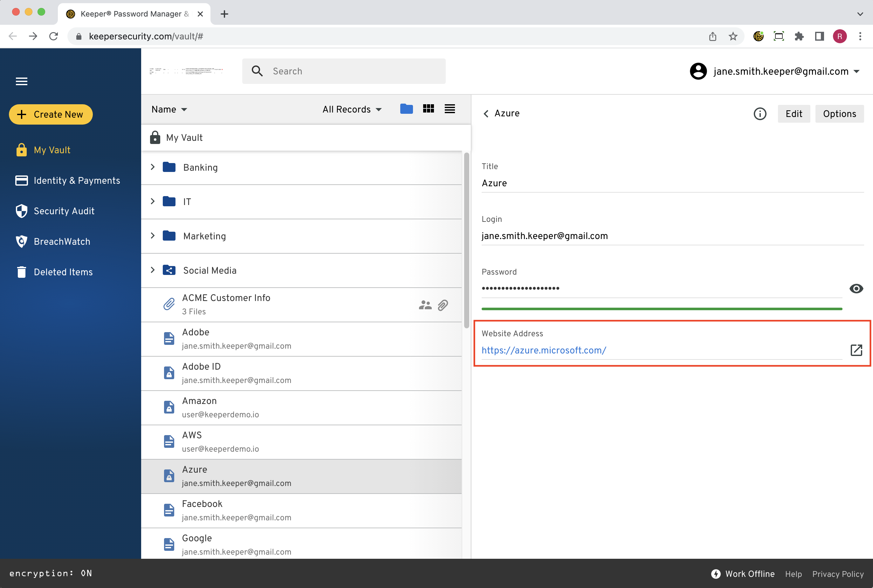Image resolution: width=873 pixels, height=588 pixels.
Task: Open Identity & Payments section
Action: coord(67,181)
